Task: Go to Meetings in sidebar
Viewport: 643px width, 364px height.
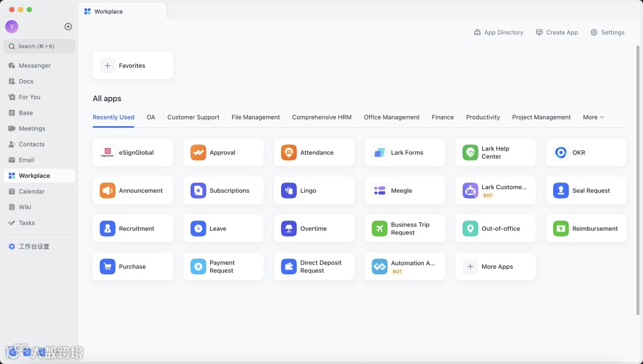Action: tap(39, 128)
